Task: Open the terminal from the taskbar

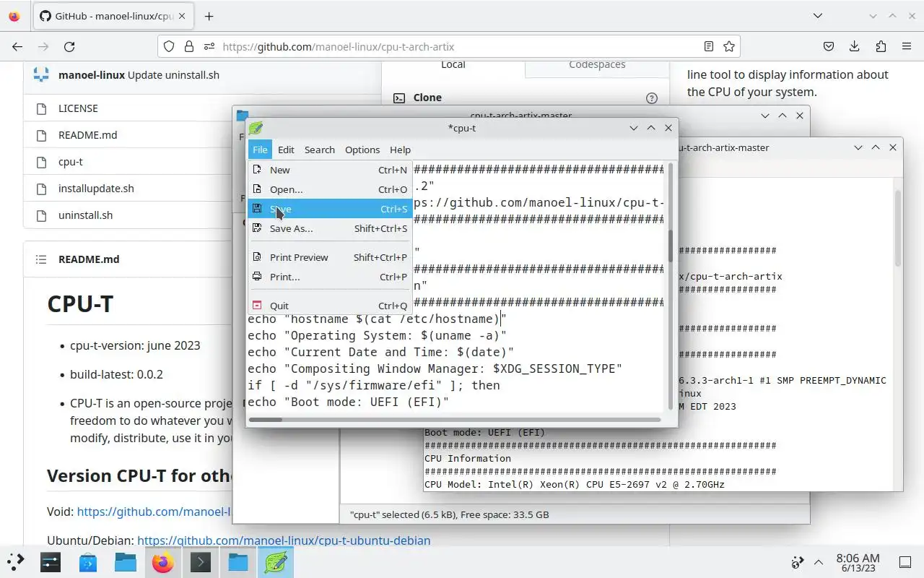Action: (x=201, y=561)
